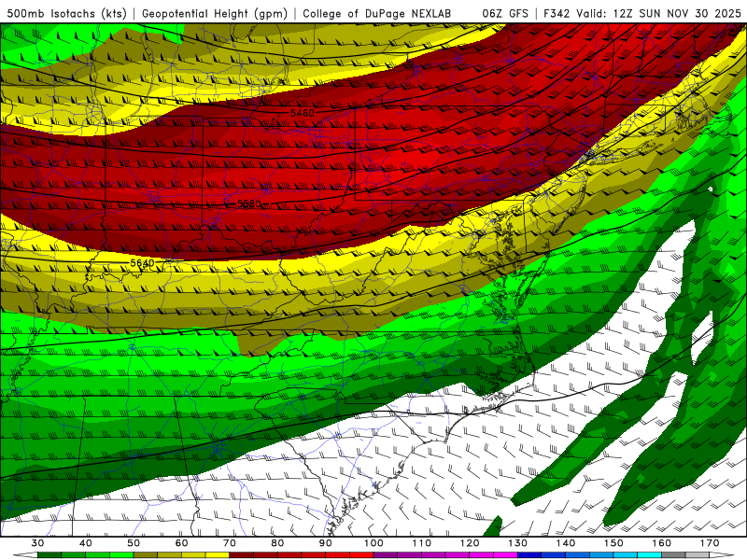Click the legend value 60
747x560 pixels.
click(x=181, y=543)
